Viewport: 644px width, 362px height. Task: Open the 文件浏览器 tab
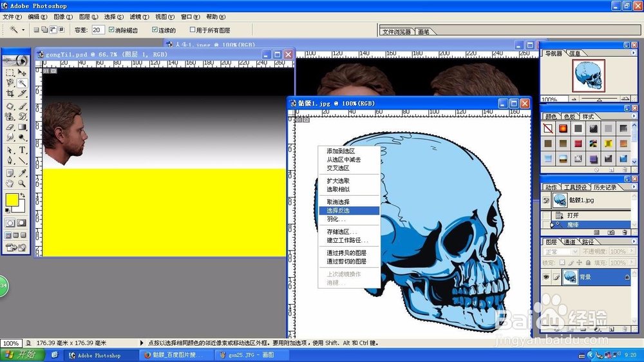click(x=396, y=32)
